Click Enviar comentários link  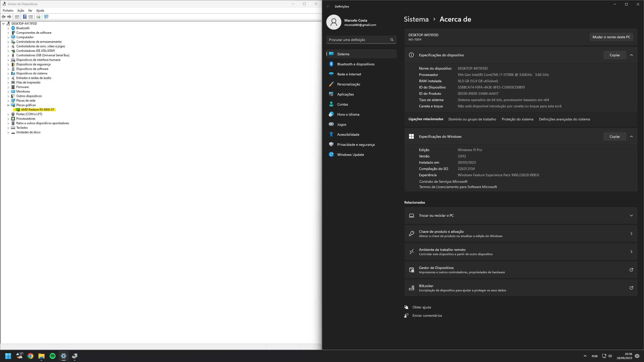[x=427, y=315]
